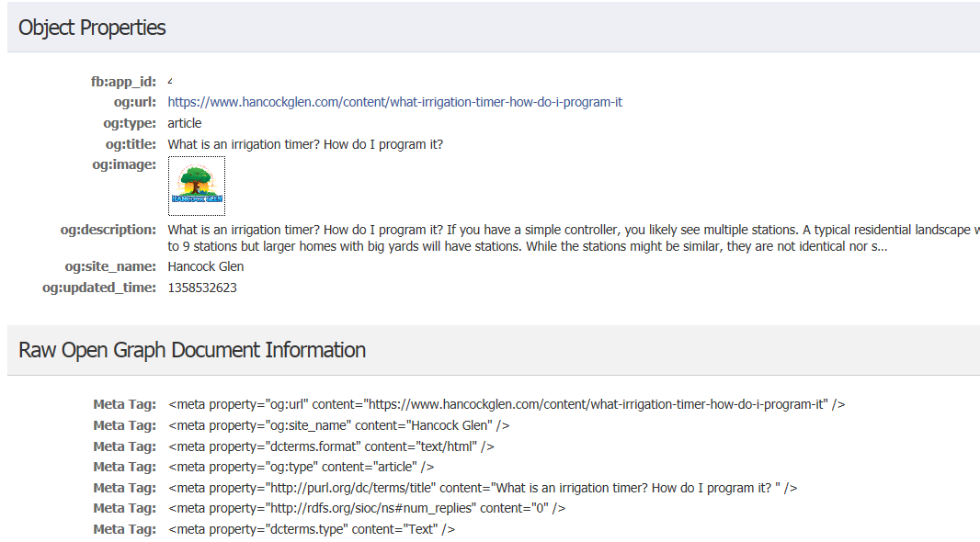Click the 'og:url:' property label
980x542 pixels.
point(135,102)
